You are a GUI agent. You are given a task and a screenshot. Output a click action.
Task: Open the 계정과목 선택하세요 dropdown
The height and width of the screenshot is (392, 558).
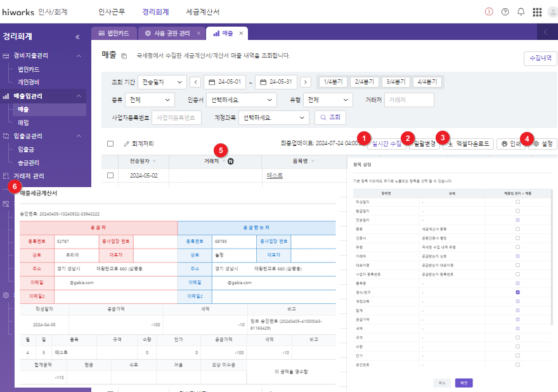(x=274, y=117)
